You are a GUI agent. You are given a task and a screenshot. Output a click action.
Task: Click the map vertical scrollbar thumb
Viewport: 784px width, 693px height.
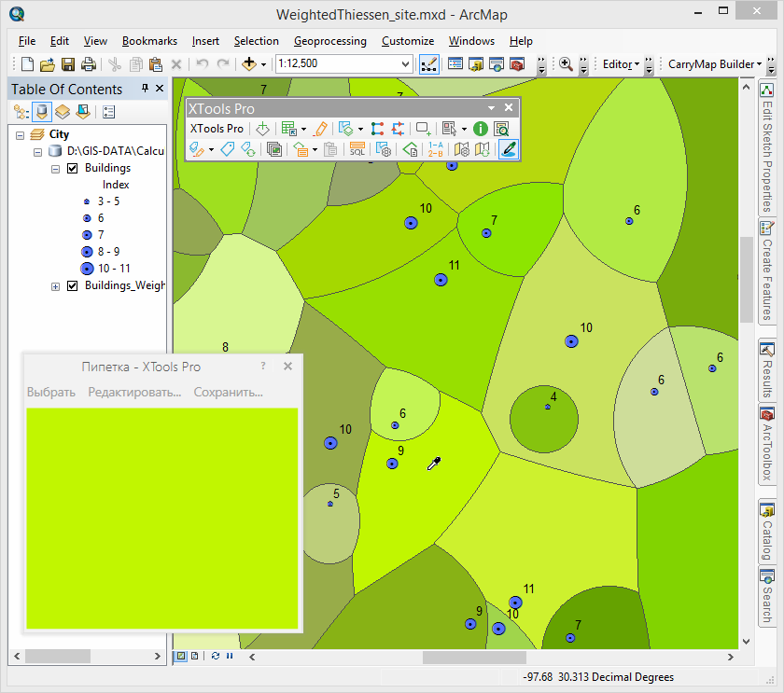(x=746, y=279)
